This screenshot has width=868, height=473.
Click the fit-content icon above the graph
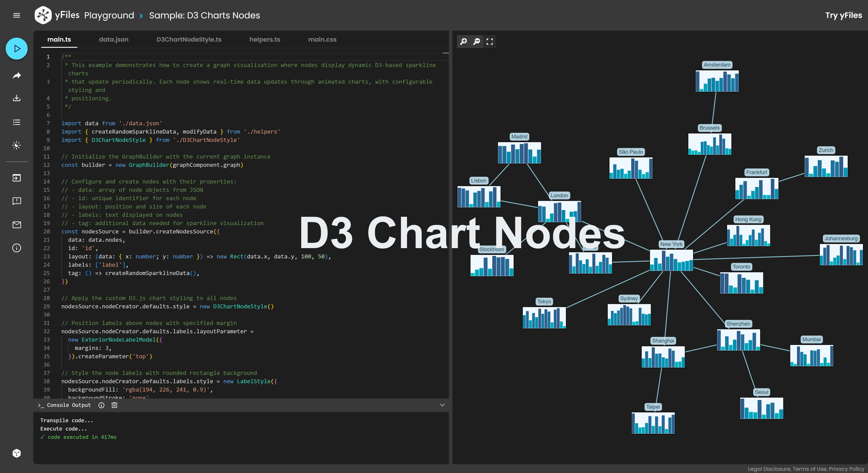[490, 41]
